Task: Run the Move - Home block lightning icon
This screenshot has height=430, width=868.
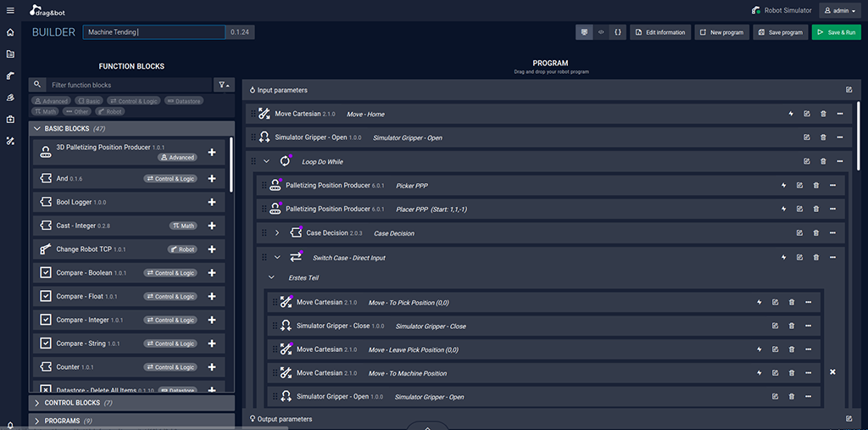Action: pos(791,114)
